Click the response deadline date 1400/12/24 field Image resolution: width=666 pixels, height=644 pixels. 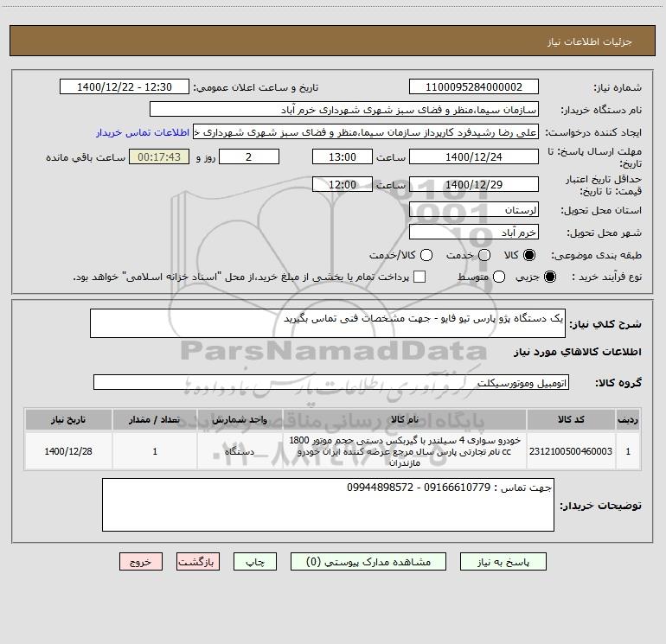tap(474, 156)
